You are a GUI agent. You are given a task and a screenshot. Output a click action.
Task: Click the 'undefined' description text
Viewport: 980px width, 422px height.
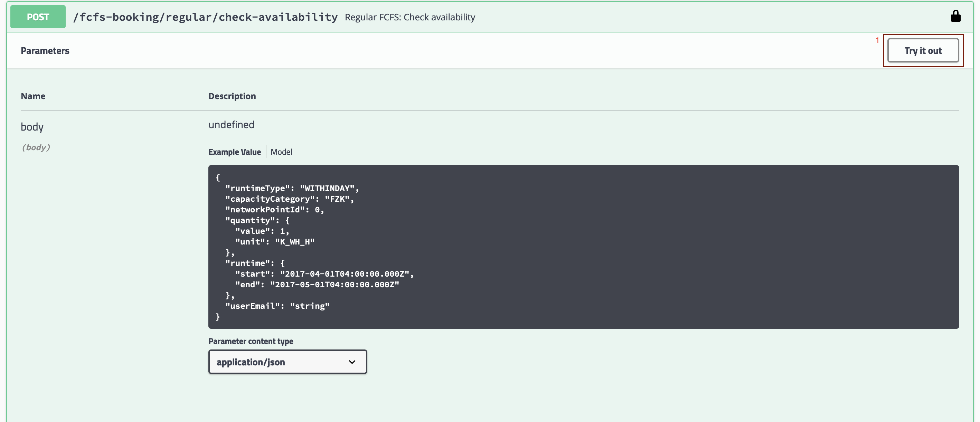(231, 125)
